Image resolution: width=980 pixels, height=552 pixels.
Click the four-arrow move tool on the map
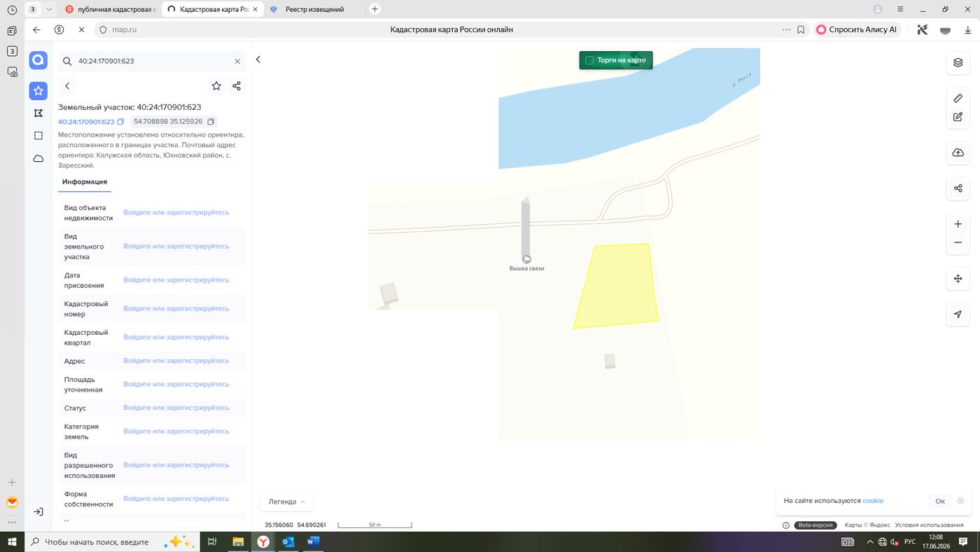coord(958,279)
